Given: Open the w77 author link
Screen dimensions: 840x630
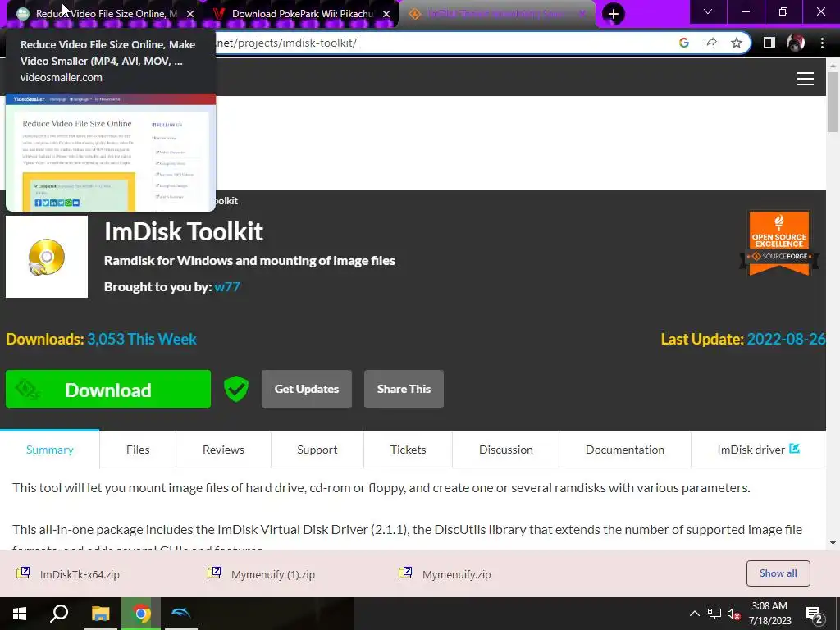Looking at the screenshot, I should pos(227,286).
